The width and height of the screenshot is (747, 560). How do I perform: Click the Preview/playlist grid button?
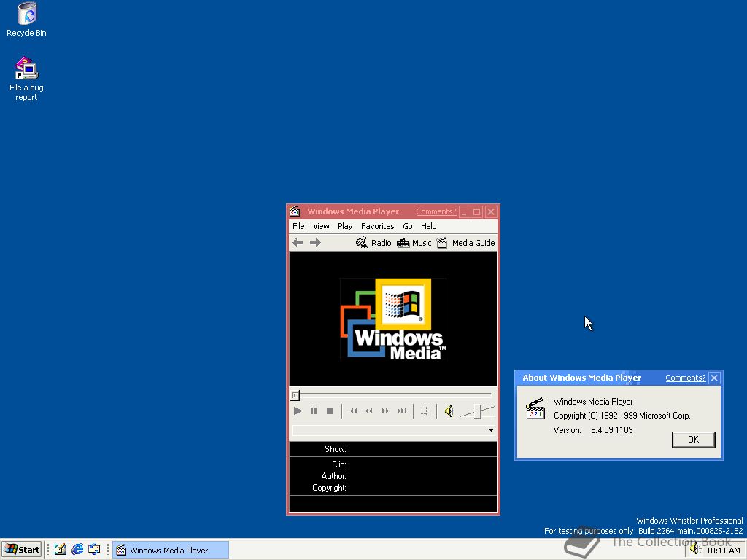coord(424,411)
